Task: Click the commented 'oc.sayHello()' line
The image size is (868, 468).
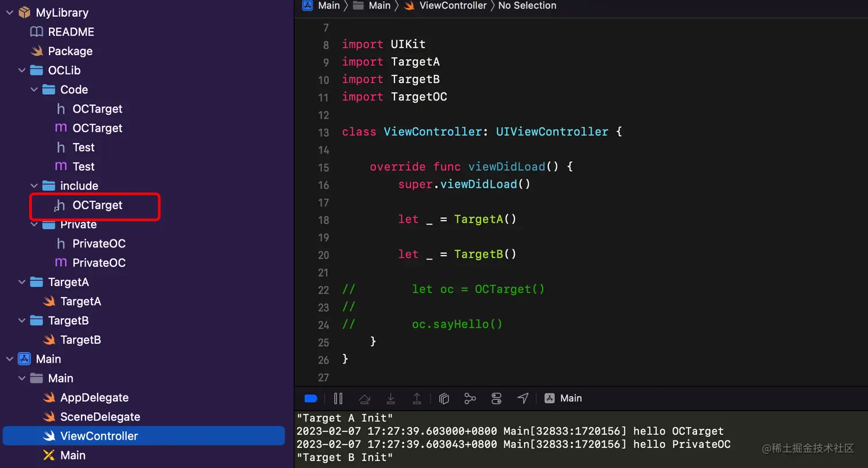Action: [x=422, y=324]
